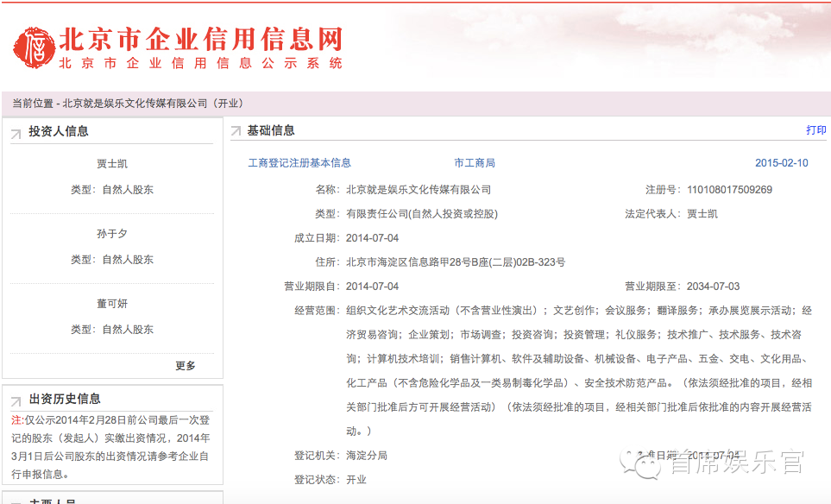Click 类型: 自然人股东 under 孙于夕
The image size is (831, 504).
click(x=112, y=260)
